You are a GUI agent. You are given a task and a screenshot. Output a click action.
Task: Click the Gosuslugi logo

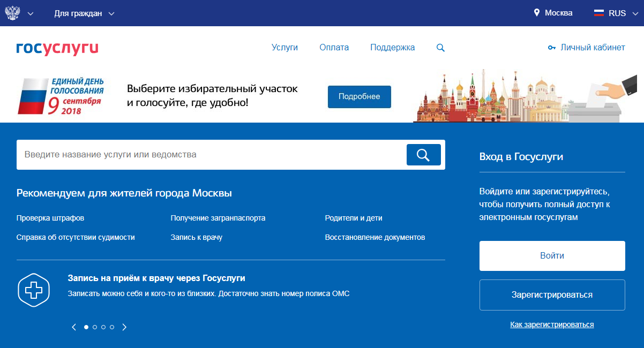(57, 48)
